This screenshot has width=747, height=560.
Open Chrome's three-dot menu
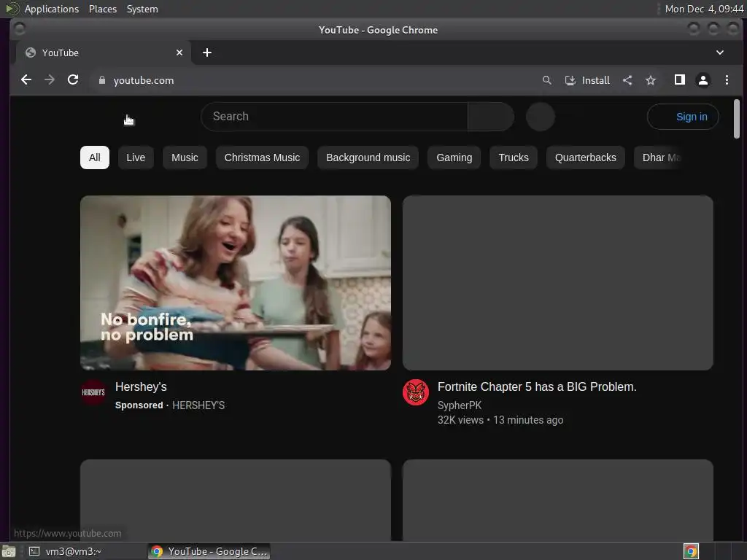(x=727, y=80)
